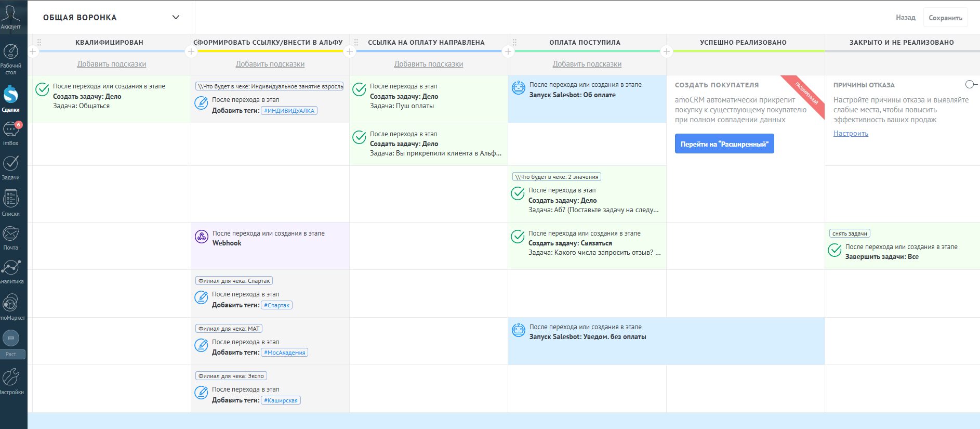
Task: Grab drag handle of Квалифицирован stage
Action: [x=39, y=43]
